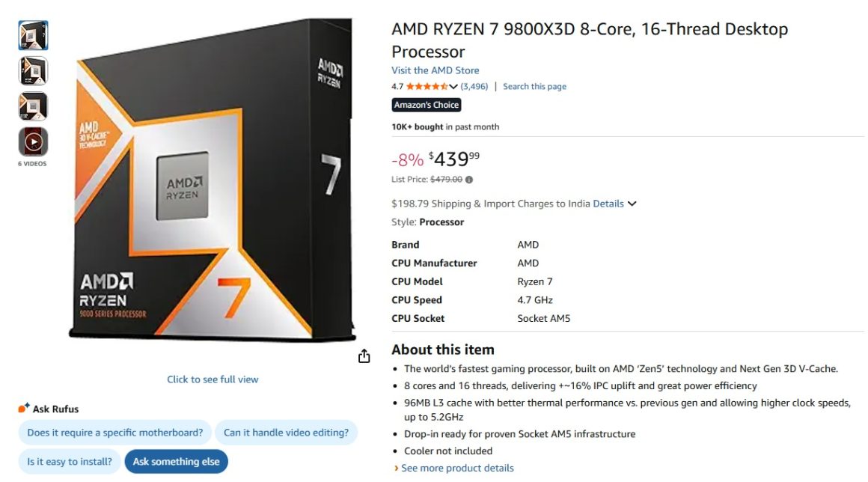868x482 pixels.
Task: Click the Ask something else button
Action: point(177,462)
